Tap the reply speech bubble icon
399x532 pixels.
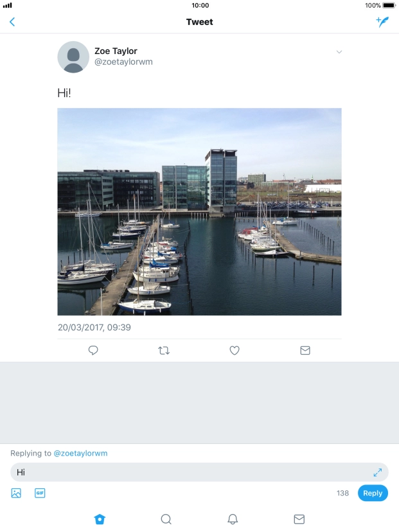pos(93,350)
